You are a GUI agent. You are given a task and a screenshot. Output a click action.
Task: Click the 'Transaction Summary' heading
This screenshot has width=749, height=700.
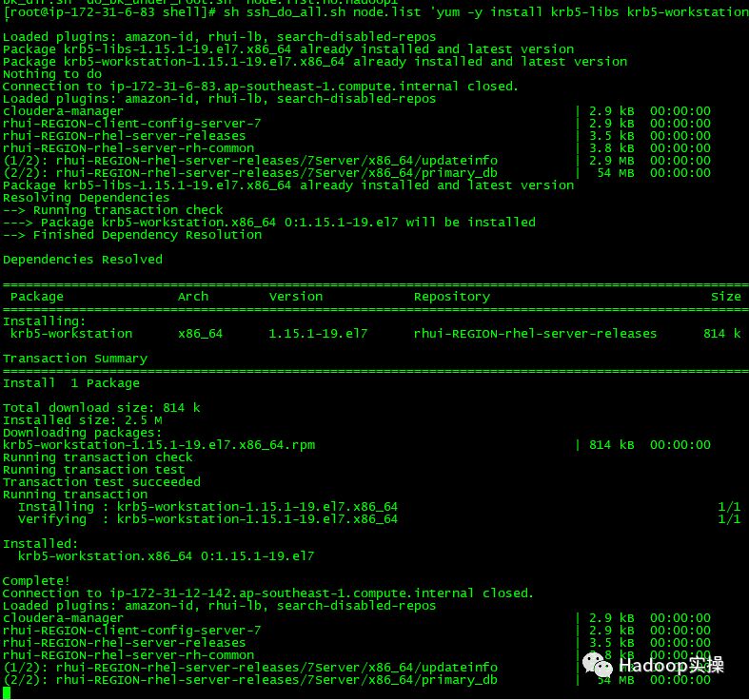(x=75, y=359)
